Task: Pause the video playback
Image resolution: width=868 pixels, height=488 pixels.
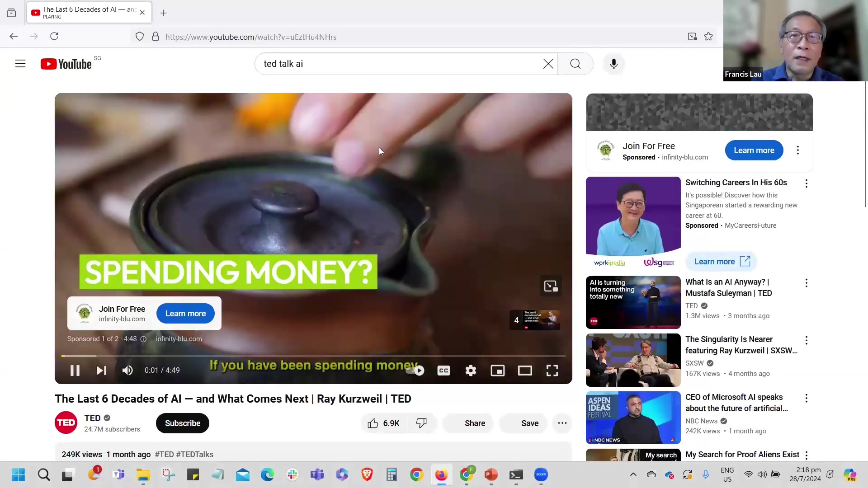Action: coord(75,371)
